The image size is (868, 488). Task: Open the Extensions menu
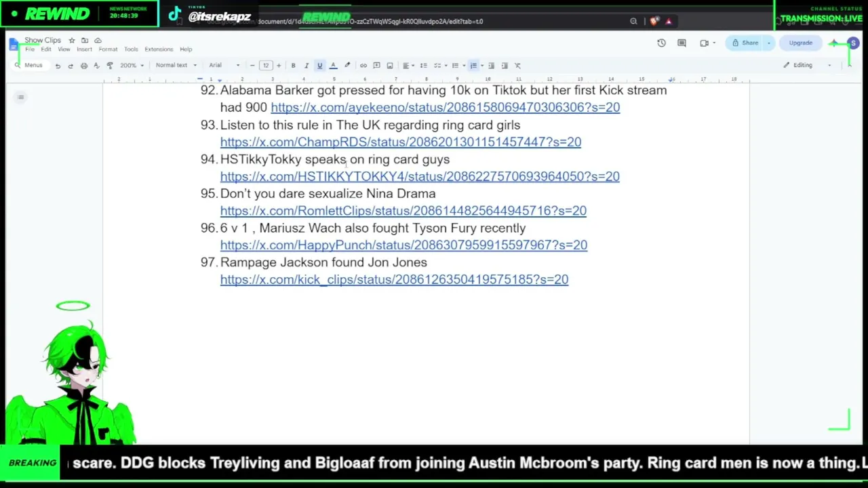click(159, 49)
